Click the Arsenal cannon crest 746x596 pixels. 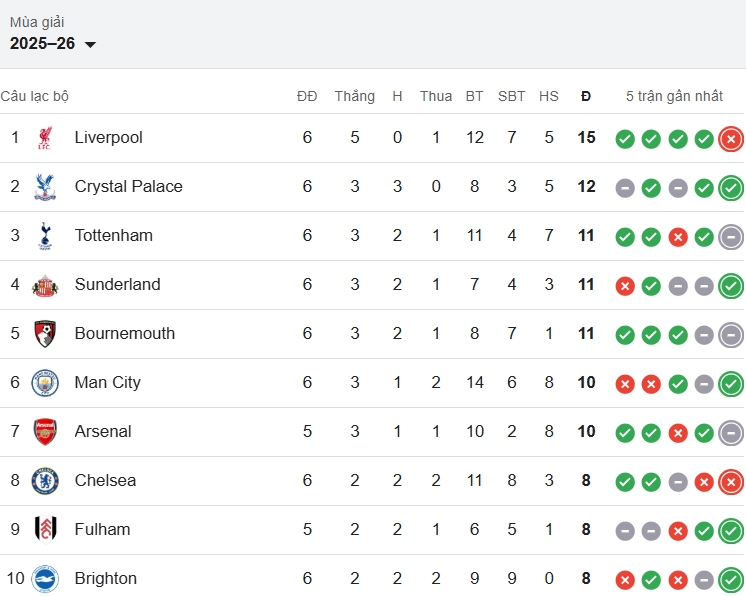click(x=45, y=432)
